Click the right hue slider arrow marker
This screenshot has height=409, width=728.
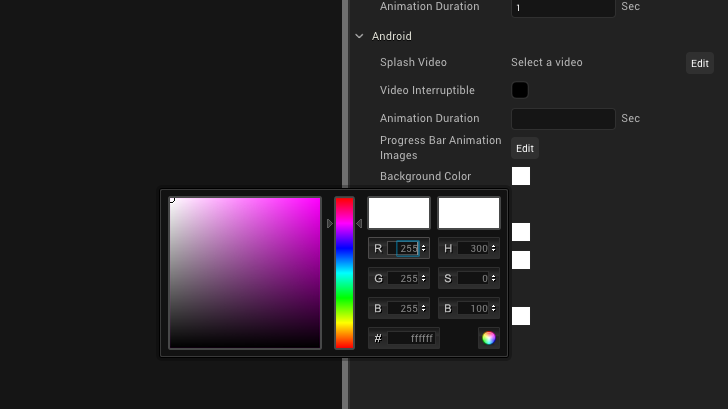(359, 224)
